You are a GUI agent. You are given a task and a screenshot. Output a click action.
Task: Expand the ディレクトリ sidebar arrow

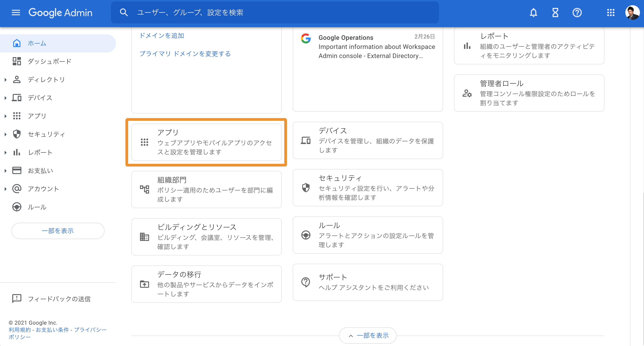(x=5, y=80)
